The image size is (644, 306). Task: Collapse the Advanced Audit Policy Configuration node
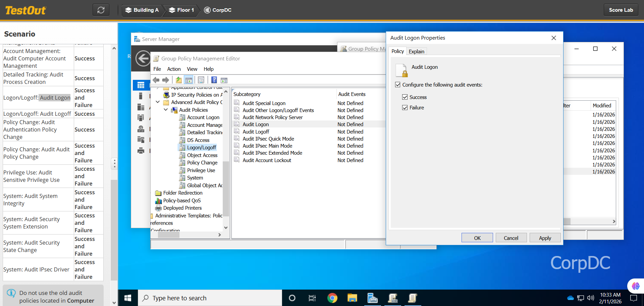tap(158, 102)
